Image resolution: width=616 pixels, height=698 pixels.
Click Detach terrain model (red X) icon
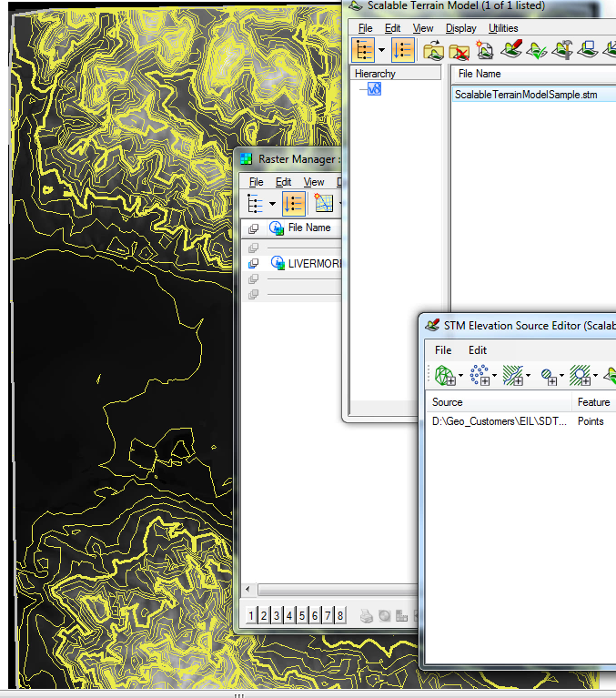point(459,51)
